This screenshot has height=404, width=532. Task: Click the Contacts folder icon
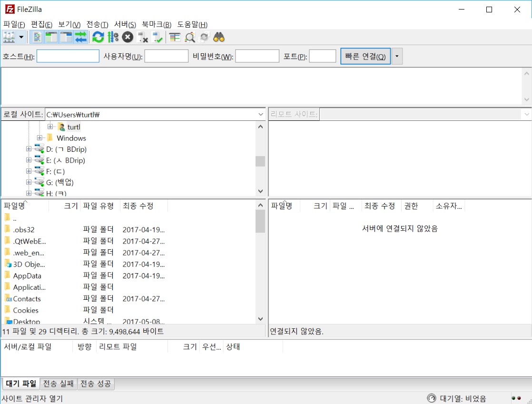8,298
